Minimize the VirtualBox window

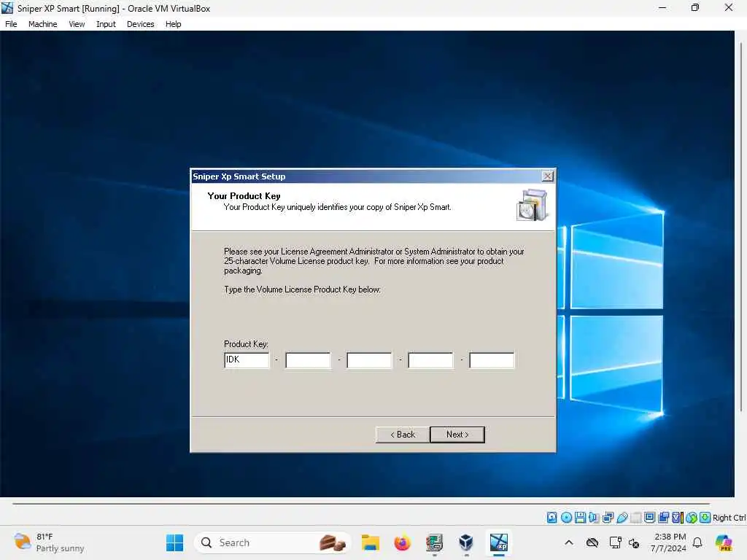pos(662,7)
